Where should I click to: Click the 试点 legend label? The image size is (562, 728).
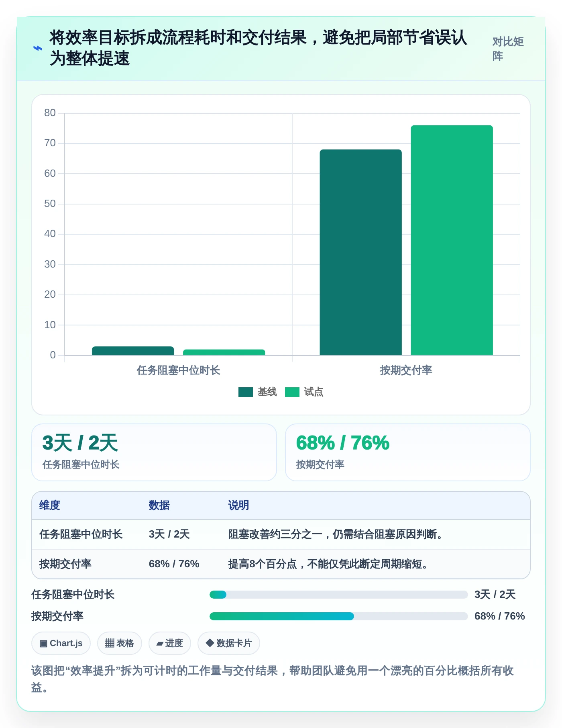coord(314,392)
